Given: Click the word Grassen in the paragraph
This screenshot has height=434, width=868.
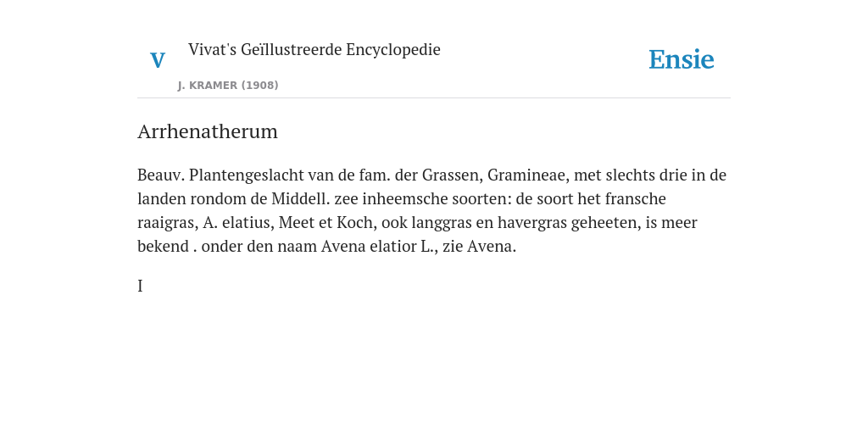Looking at the screenshot, I should [453, 175].
